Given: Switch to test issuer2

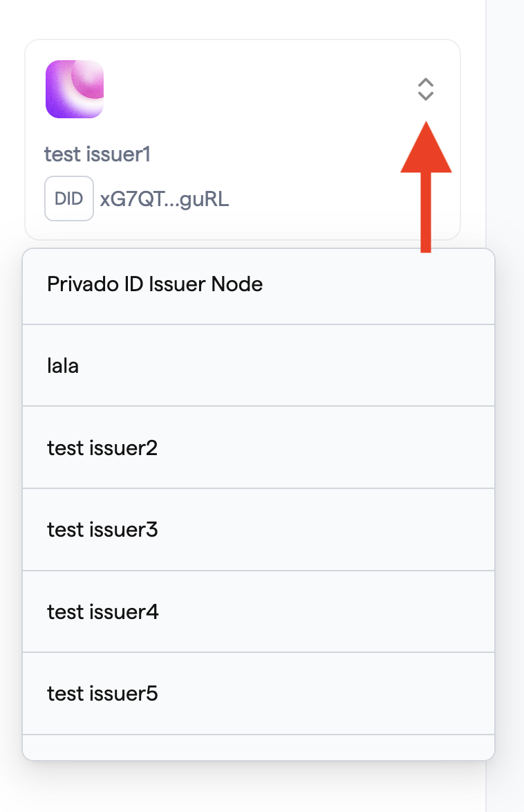Looking at the screenshot, I should (x=259, y=447).
